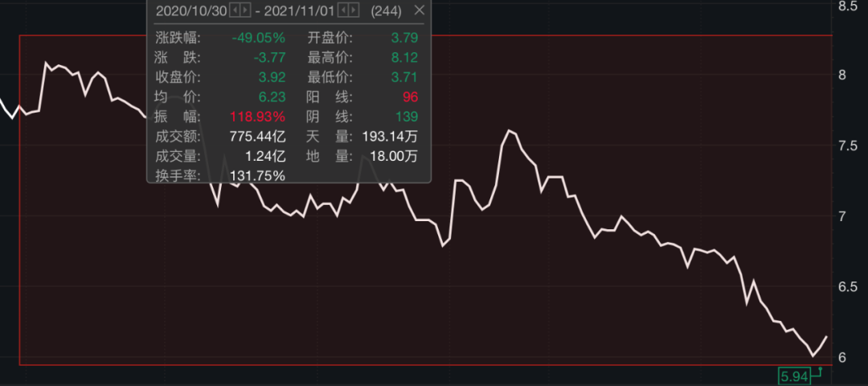Click the end date 2021/11/01
The height and width of the screenshot is (386, 868).
point(298,10)
